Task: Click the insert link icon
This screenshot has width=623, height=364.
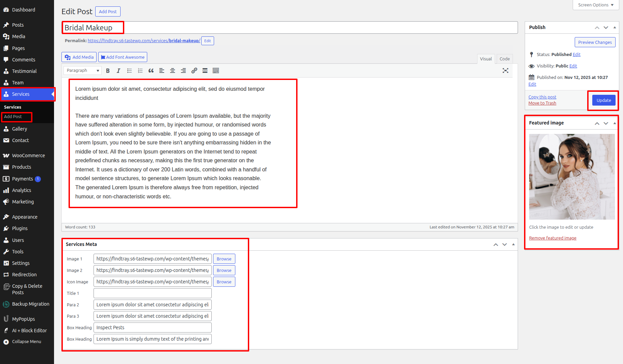Action: point(194,71)
